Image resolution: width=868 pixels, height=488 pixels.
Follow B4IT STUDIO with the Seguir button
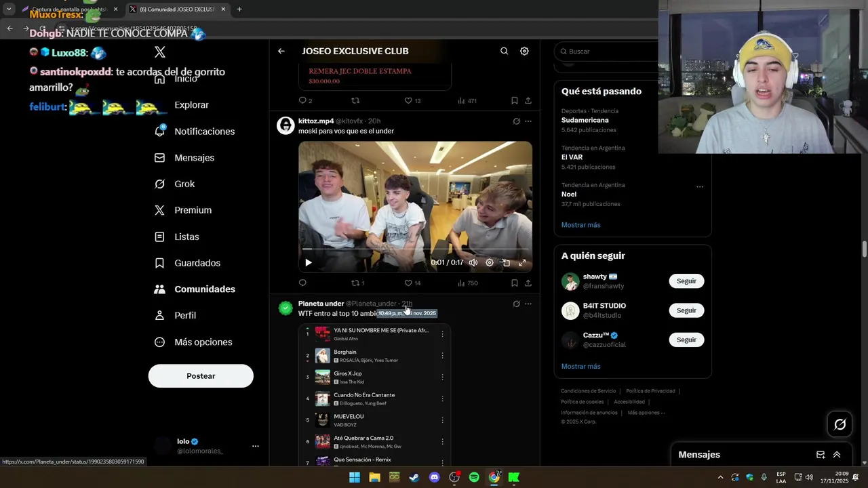pyautogui.click(x=686, y=310)
